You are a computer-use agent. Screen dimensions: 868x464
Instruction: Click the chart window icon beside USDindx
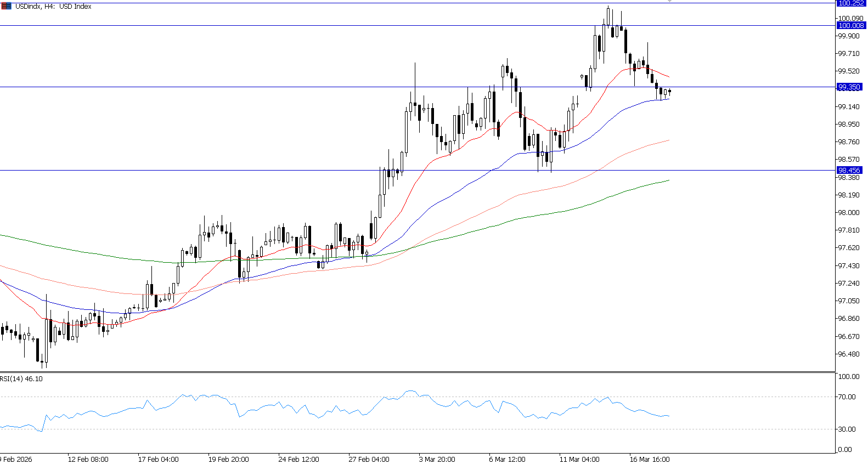click(6, 6)
